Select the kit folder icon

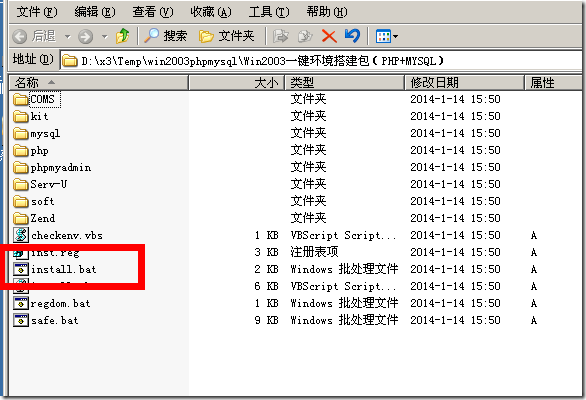(21, 117)
